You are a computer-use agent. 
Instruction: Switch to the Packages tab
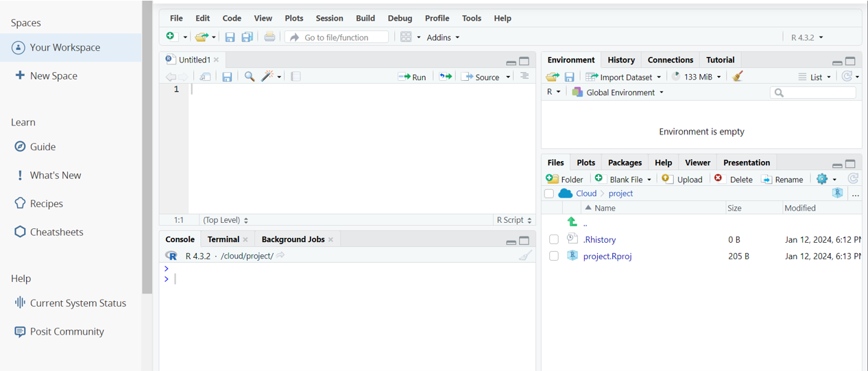[625, 163]
